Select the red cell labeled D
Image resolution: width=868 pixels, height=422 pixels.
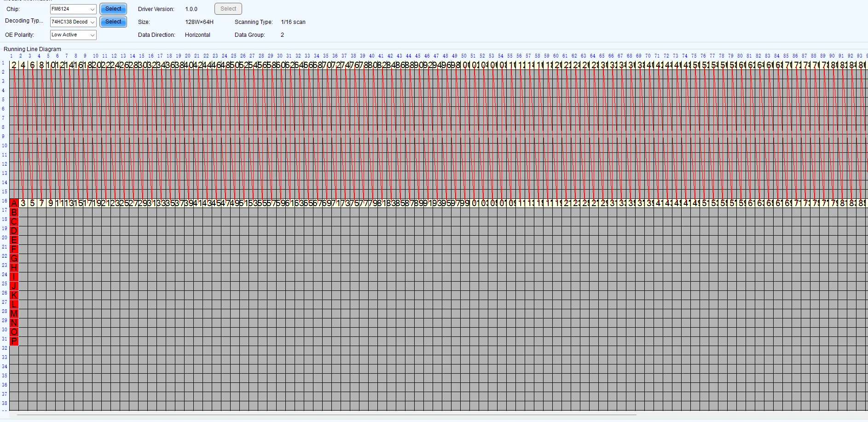[x=14, y=231]
